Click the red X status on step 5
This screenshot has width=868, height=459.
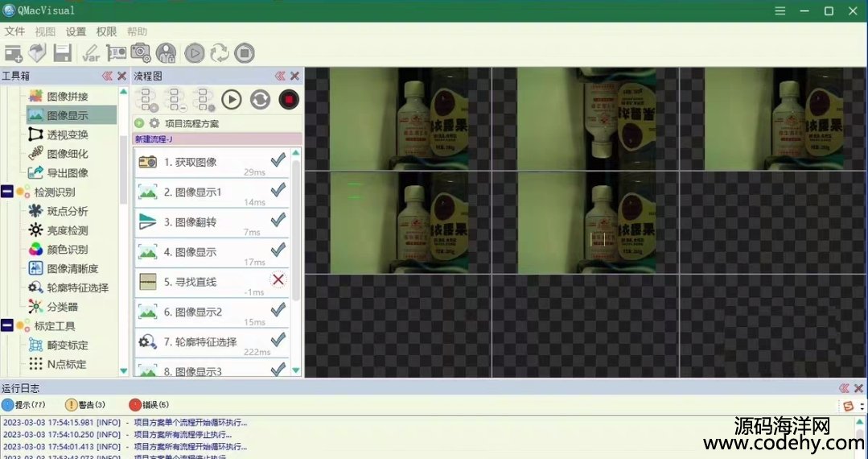[x=278, y=280]
